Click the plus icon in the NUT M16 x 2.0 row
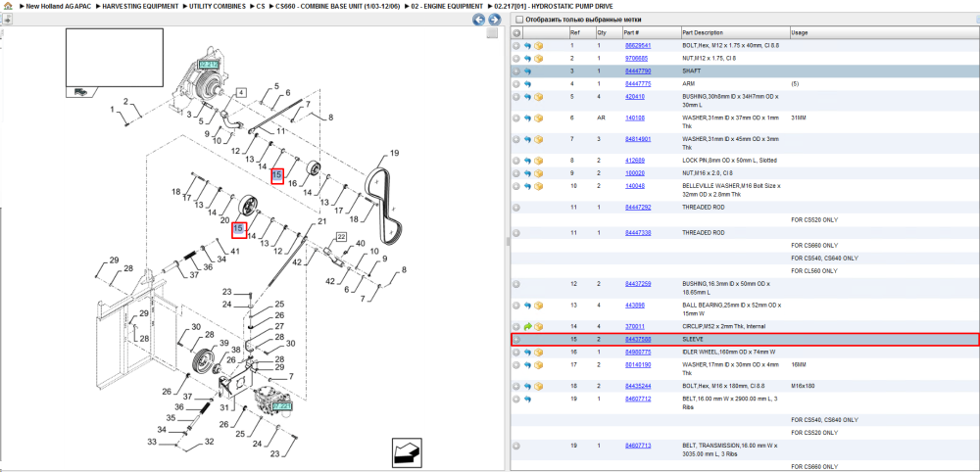This screenshot has height=472, width=980. 516,173
